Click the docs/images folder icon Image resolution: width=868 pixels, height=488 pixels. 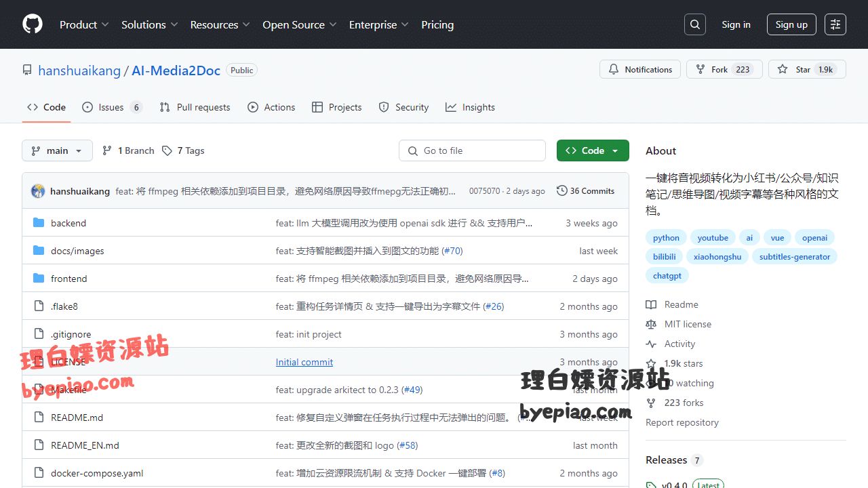click(39, 250)
